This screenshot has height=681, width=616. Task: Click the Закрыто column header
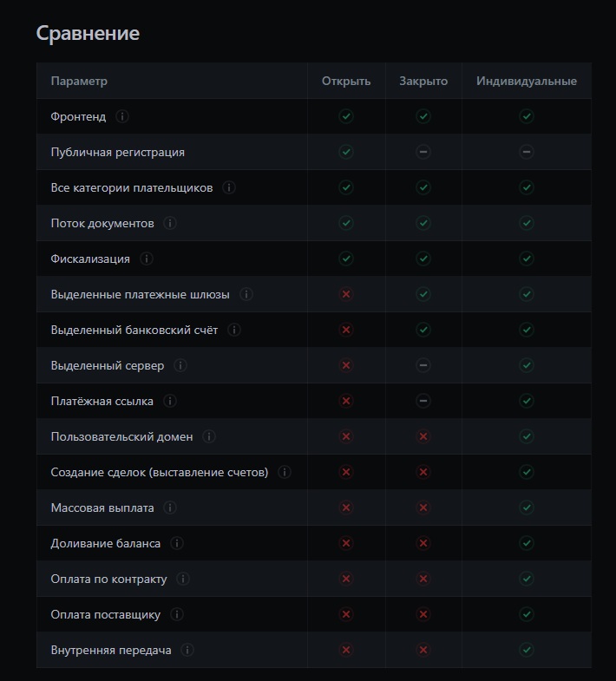click(x=423, y=81)
